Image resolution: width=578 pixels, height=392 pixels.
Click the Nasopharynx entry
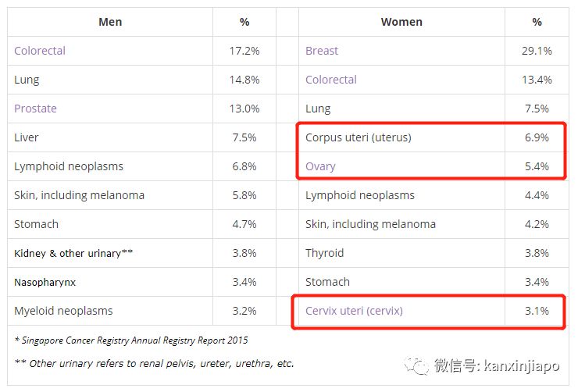[x=45, y=282]
